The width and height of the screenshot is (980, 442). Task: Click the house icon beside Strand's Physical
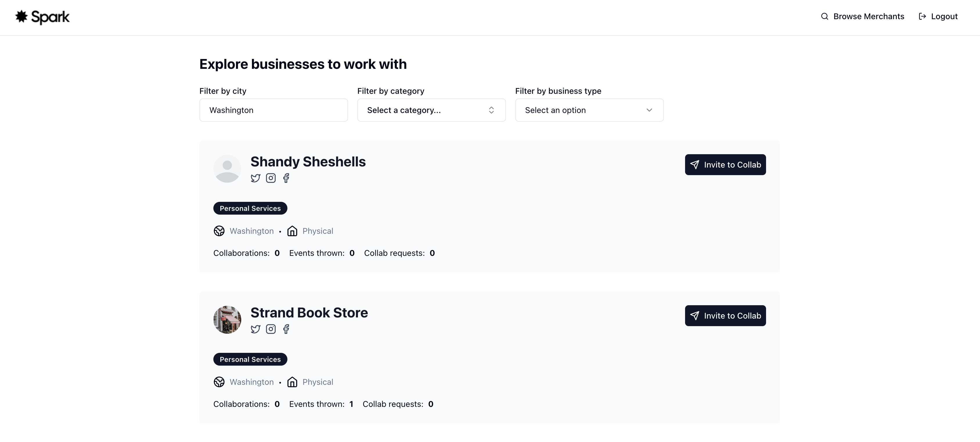click(292, 382)
